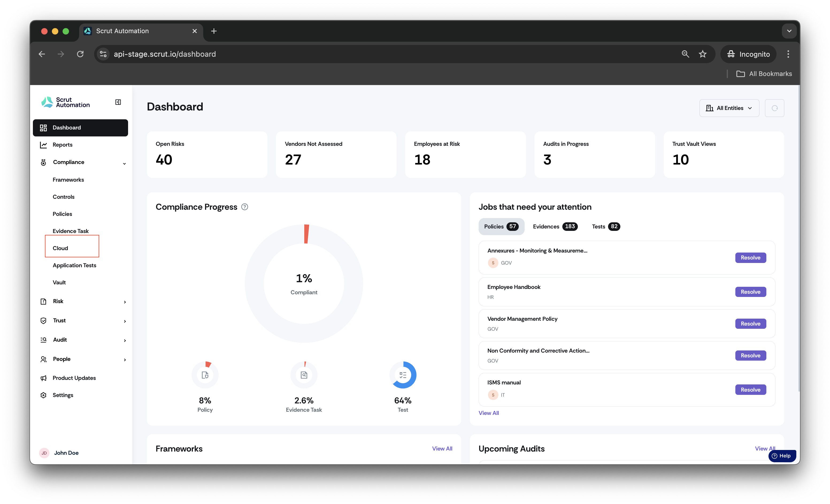Bookmark this page with the star icon
The height and width of the screenshot is (504, 830).
pos(703,54)
